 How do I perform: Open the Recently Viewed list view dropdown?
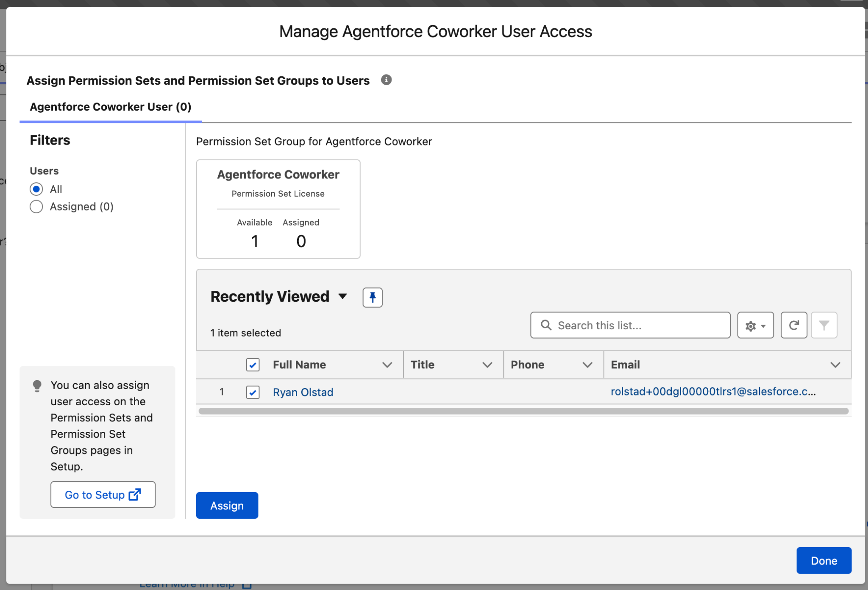[x=342, y=296]
